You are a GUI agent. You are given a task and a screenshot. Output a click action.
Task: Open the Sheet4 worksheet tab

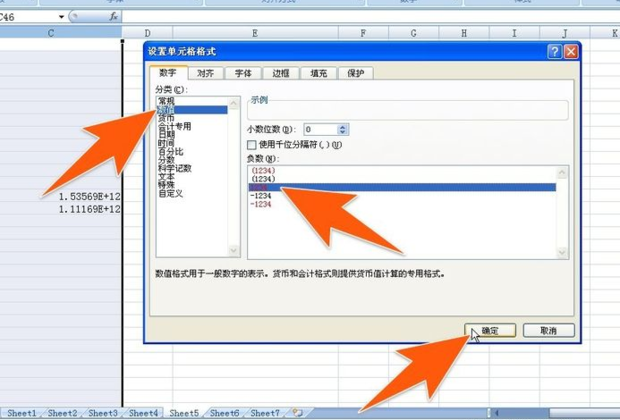click(144, 413)
